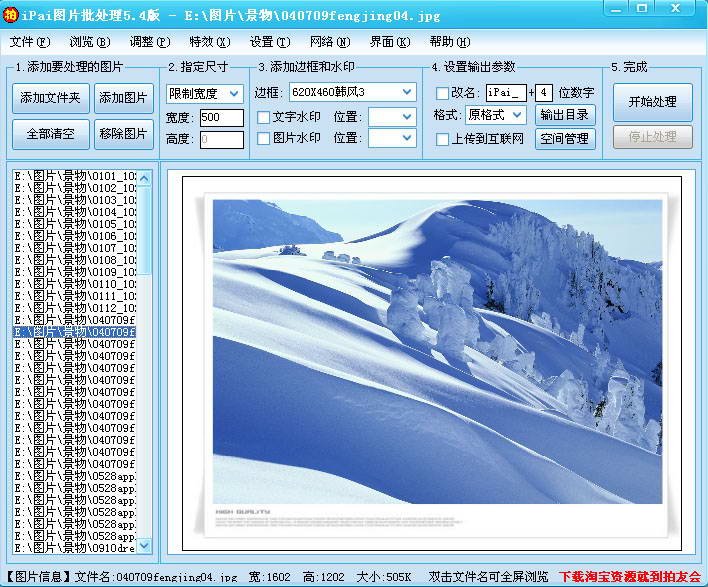Click the digit count field showing 4
The width and height of the screenshot is (708, 587).
click(x=544, y=93)
